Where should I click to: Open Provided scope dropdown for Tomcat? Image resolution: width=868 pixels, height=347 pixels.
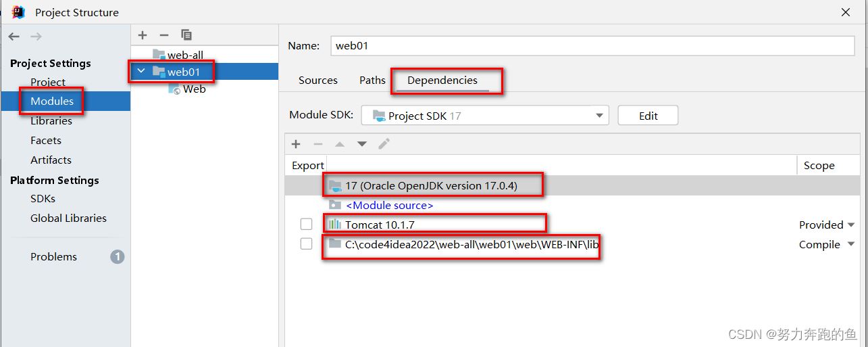click(851, 225)
